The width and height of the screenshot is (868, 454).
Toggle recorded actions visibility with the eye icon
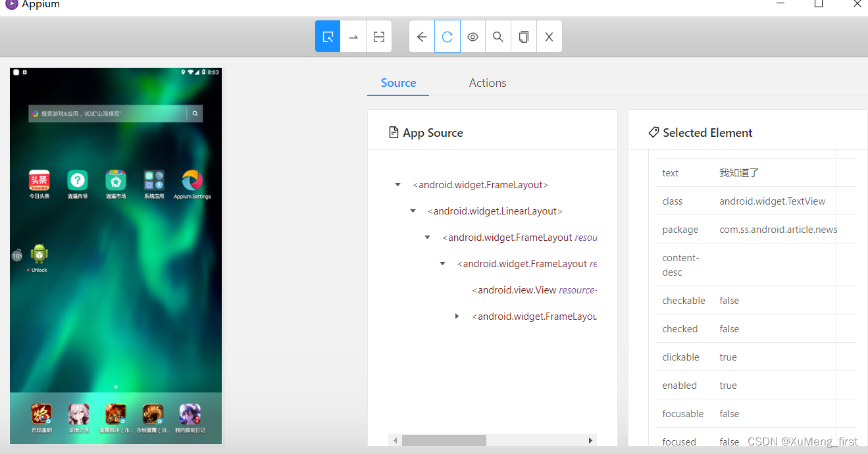tap(472, 36)
